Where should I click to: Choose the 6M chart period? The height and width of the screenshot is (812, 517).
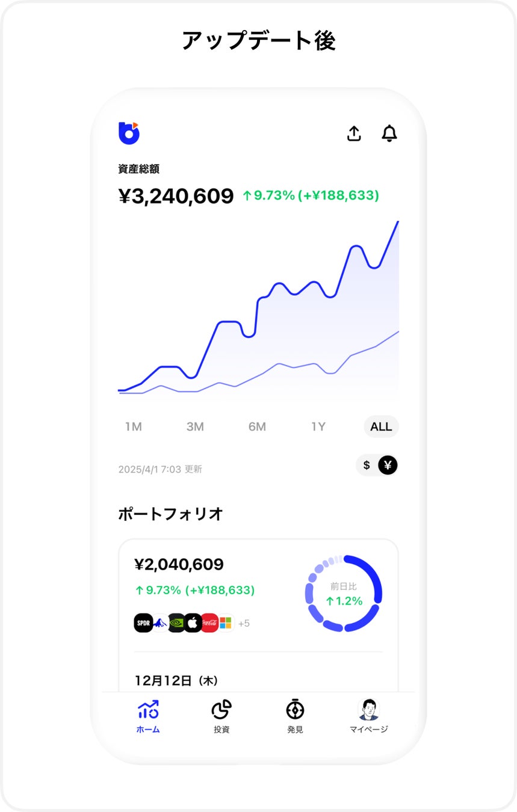[257, 427]
